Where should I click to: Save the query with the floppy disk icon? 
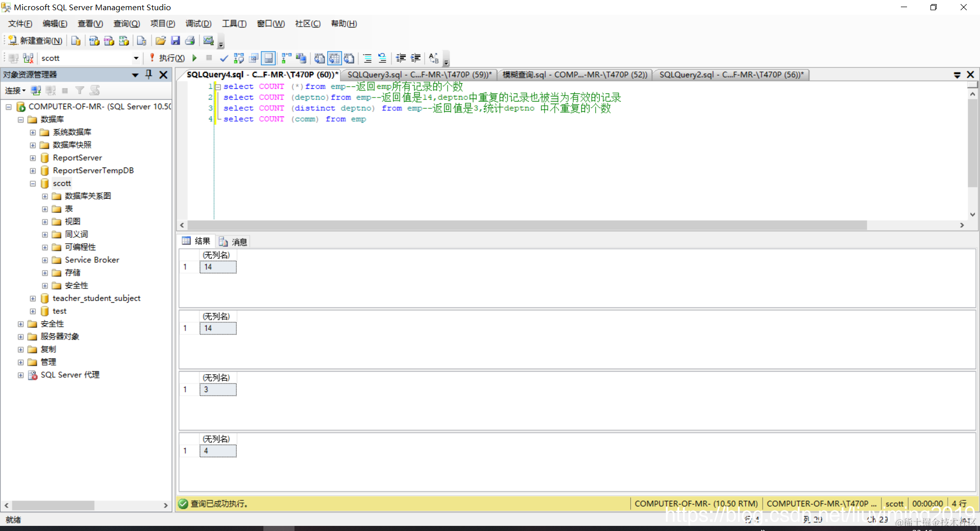click(176, 40)
